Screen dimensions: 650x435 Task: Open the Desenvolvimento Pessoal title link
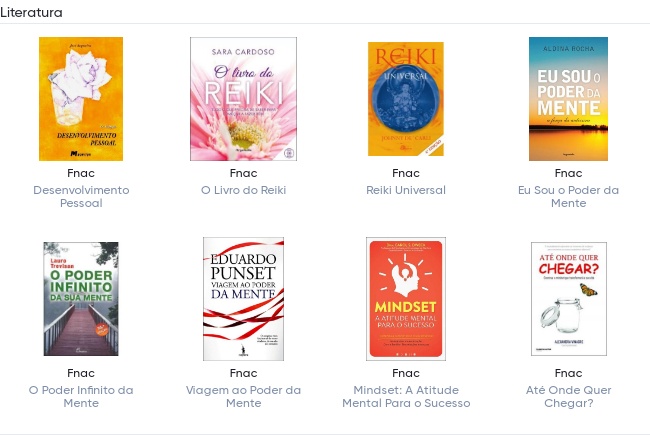(81, 197)
